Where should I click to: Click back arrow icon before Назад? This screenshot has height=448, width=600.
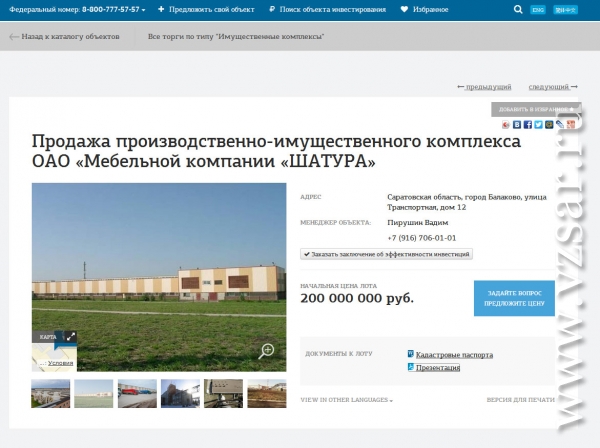pyautogui.click(x=14, y=37)
